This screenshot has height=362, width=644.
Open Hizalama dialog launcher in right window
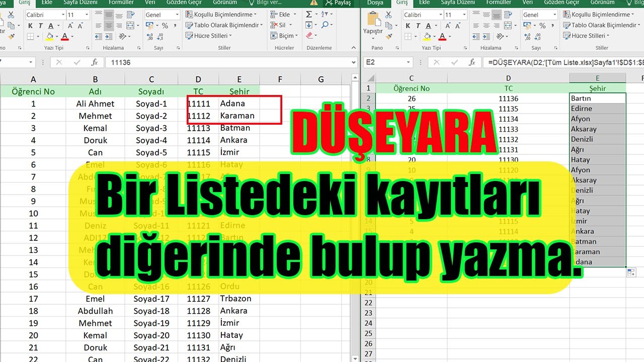click(x=516, y=48)
